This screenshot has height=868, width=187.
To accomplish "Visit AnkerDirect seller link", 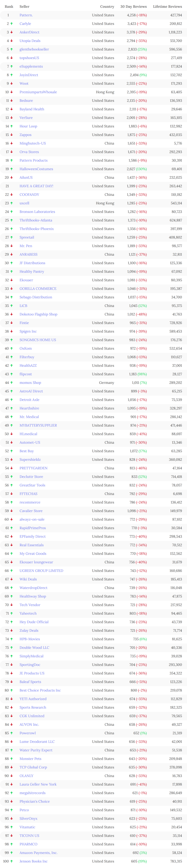I will [29, 32].
